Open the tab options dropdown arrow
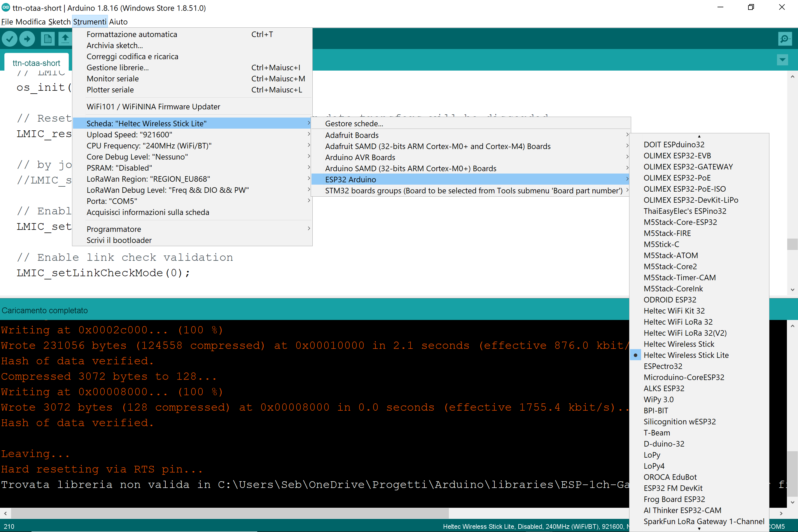Screen dimensions: 798x532 pyautogui.click(x=782, y=60)
